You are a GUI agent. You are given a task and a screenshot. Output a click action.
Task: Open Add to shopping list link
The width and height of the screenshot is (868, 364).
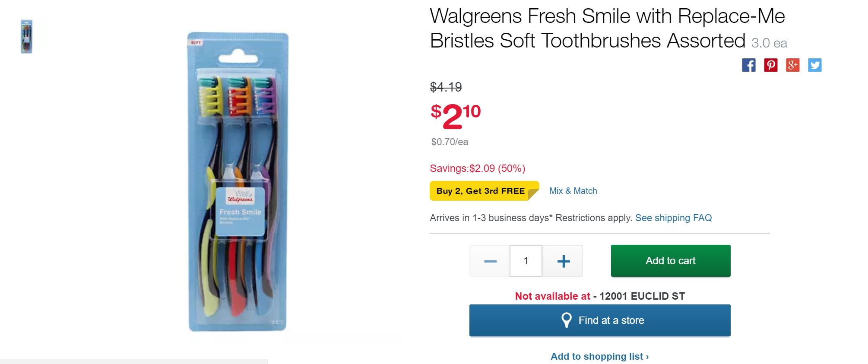click(x=599, y=356)
